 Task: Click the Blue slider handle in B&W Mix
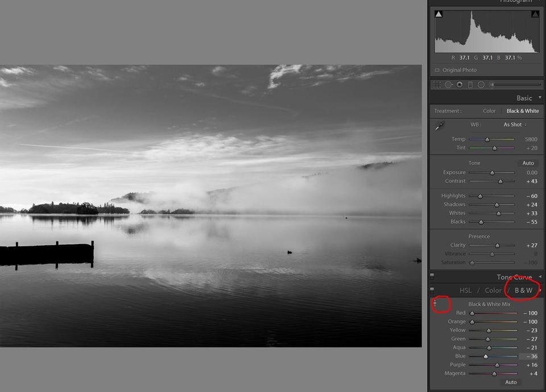486,357
